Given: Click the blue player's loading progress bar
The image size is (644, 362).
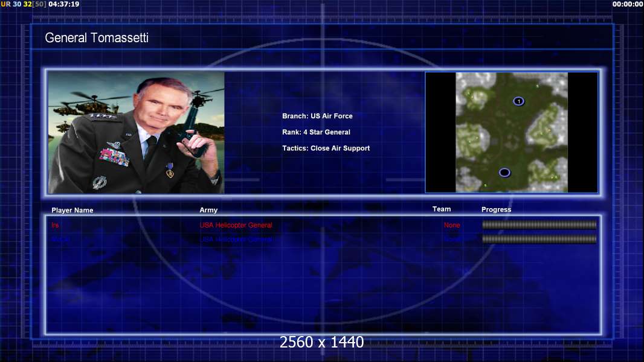Looking at the screenshot, I should [x=539, y=239].
